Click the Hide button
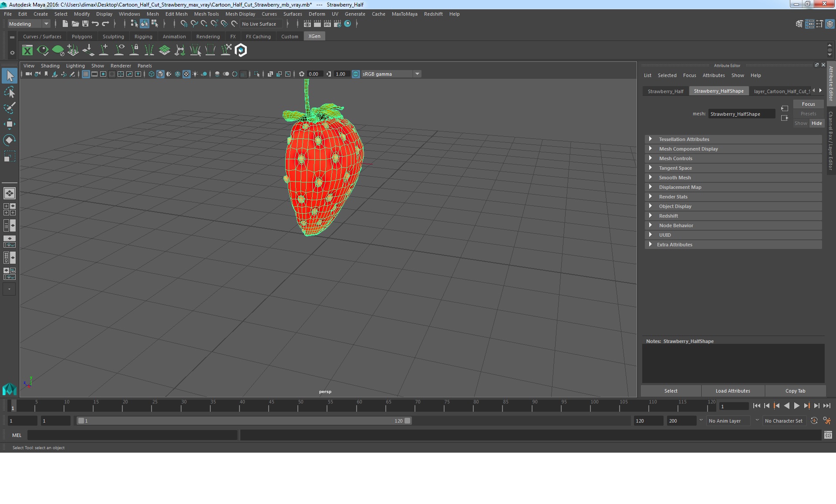Screen dimensions: 836x504 816,123
